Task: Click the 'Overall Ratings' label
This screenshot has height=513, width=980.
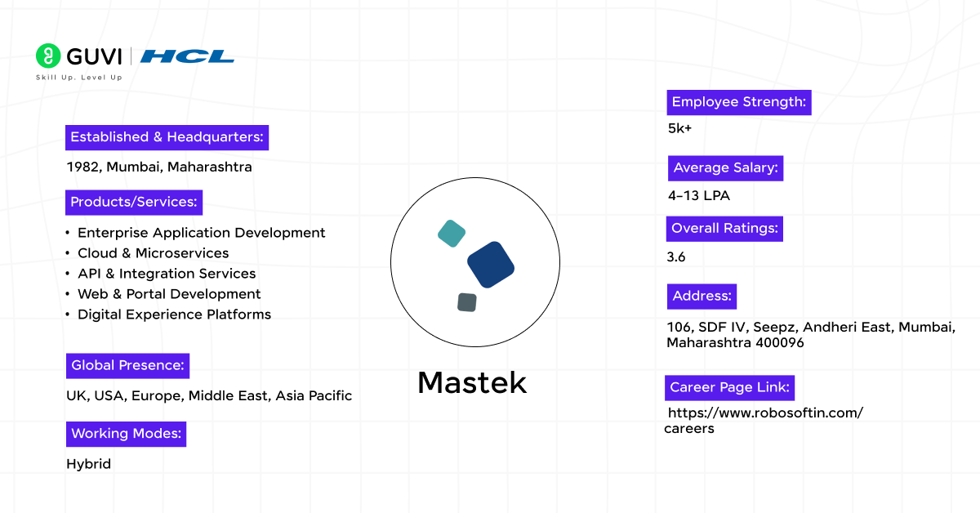Action: tap(724, 229)
